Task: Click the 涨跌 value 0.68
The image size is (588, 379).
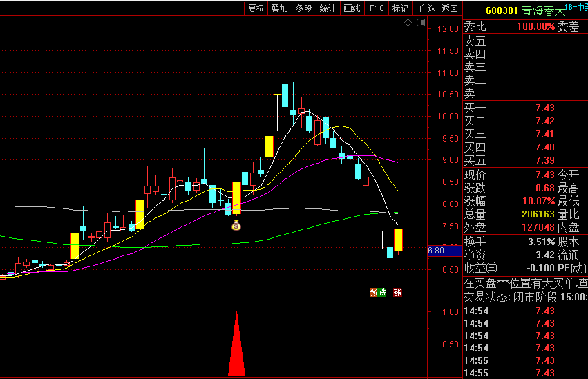Action: click(545, 188)
